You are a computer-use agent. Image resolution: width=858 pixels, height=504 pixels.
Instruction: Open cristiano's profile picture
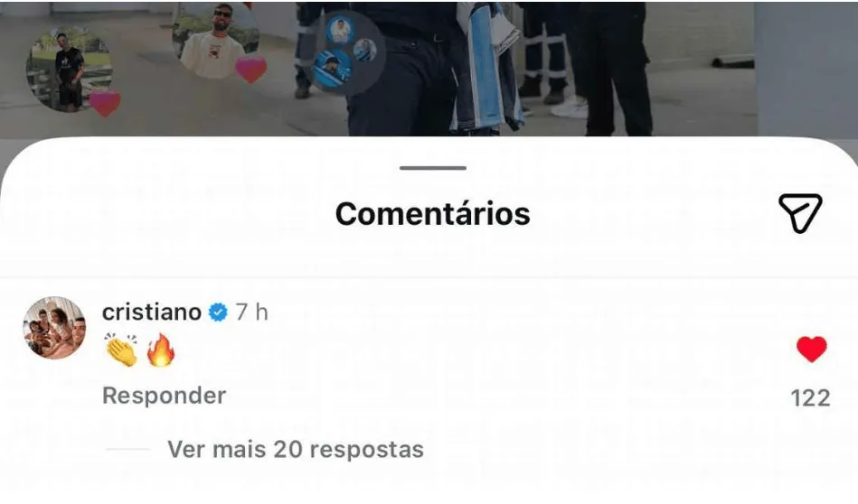pos(54,328)
